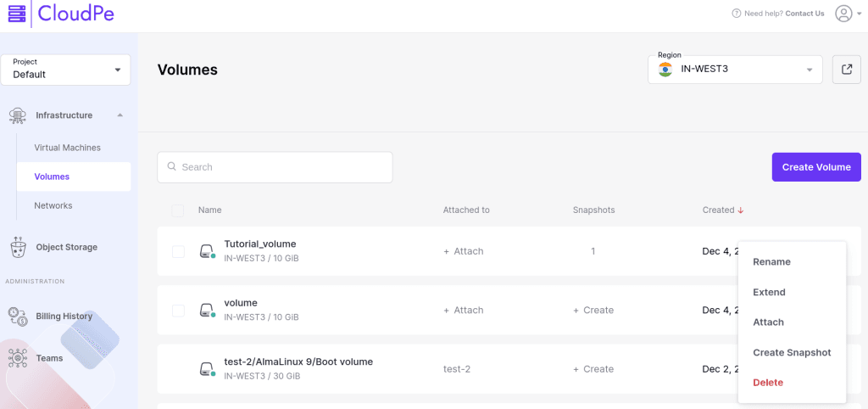The width and height of the screenshot is (868, 409).
Task: Click + Create snapshot for volume row
Action: tap(593, 311)
